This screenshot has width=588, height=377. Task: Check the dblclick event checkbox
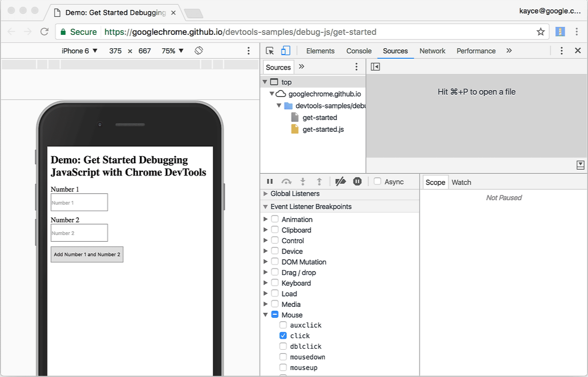click(283, 346)
